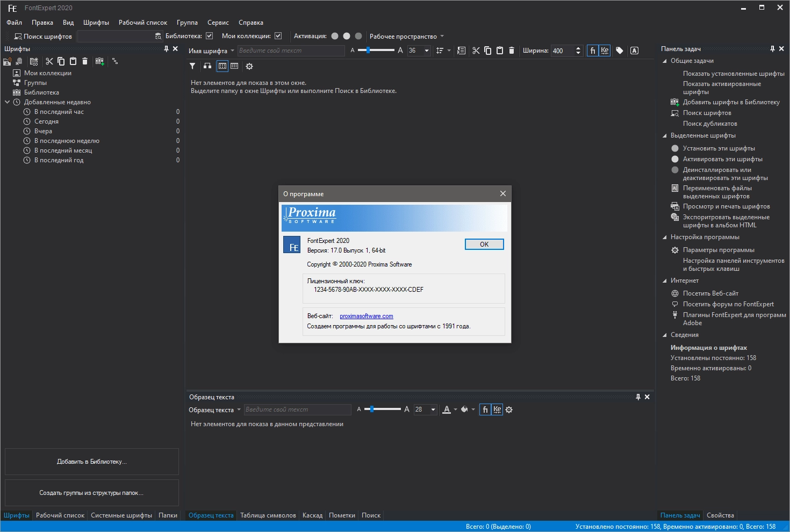This screenshot has width=790, height=532.
Task: Click the gear icon in Образец текста toolbar
Action: [509, 409]
